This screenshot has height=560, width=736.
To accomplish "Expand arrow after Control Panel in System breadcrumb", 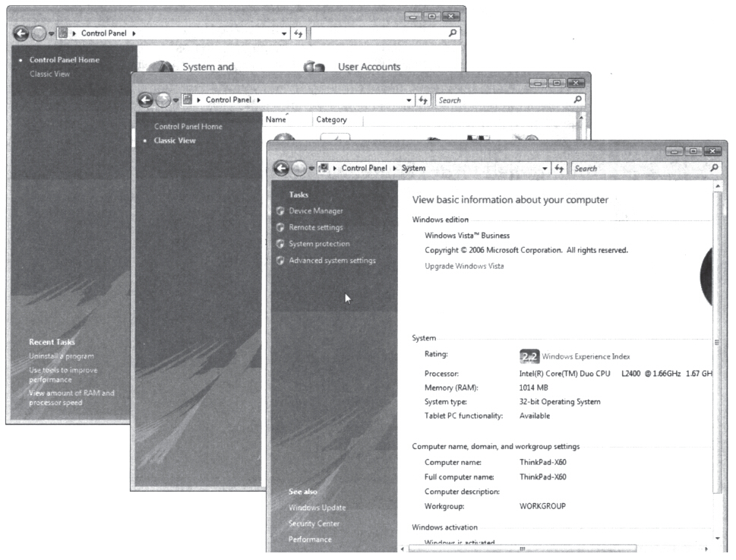I will click(x=395, y=168).
